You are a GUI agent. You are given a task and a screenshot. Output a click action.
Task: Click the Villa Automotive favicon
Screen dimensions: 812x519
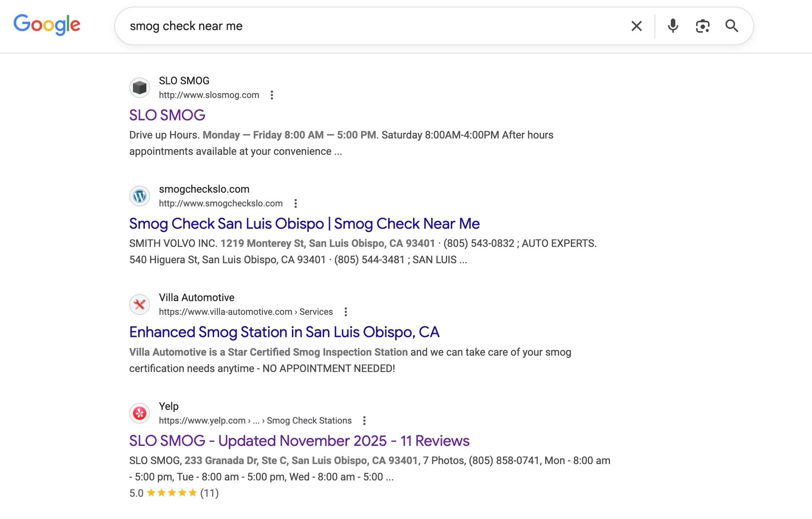[140, 305]
